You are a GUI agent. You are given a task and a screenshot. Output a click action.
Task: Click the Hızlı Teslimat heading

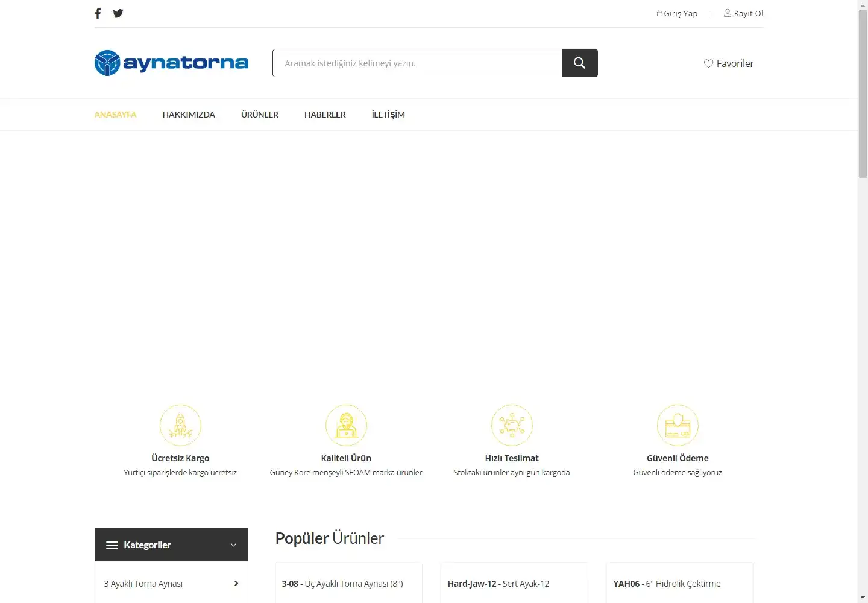[512, 458]
